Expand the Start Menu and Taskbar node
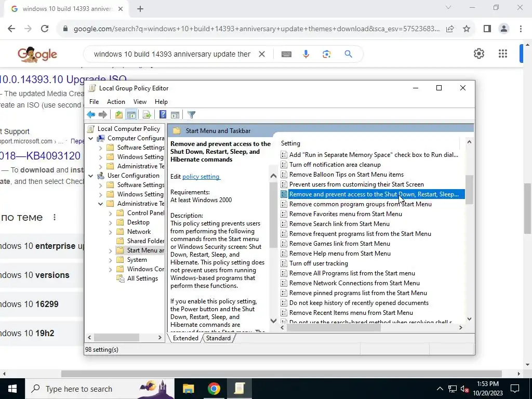This screenshot has width=532, height=399. pyautogui.click(x=110, y=251)
